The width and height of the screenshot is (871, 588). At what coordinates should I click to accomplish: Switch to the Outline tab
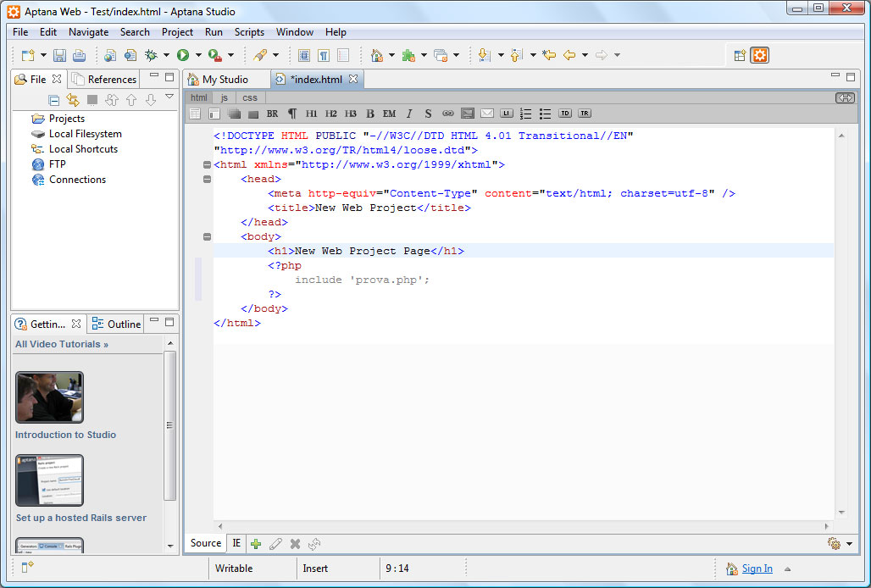117,325
